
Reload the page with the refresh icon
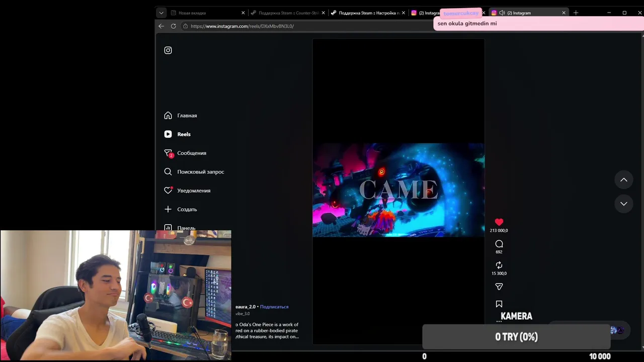[174, 26]
